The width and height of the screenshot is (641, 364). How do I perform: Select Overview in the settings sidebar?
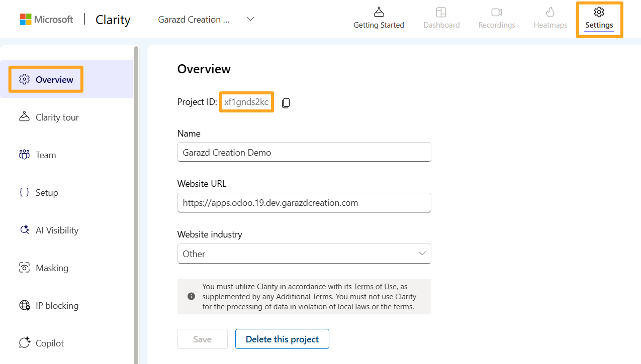point(66,79)
